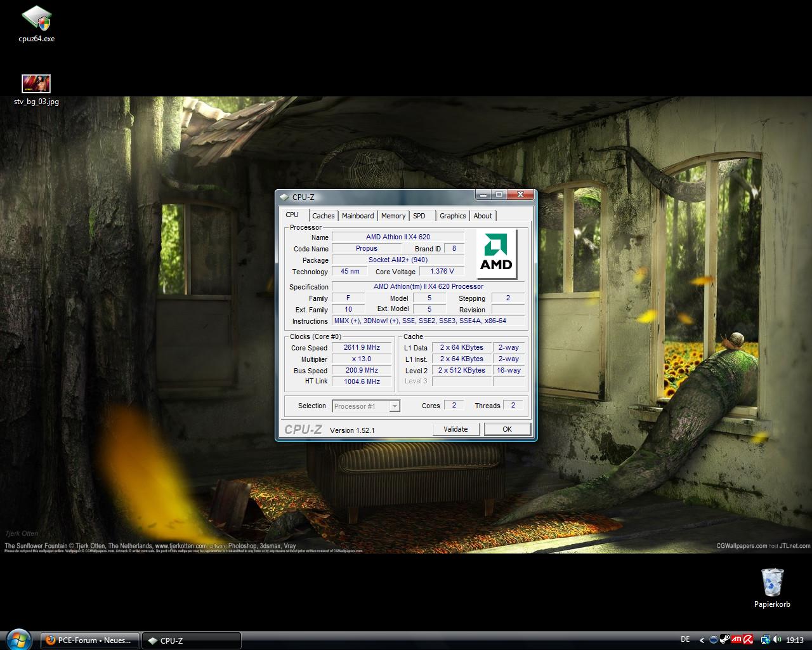Viewport: 812px width, 650px height.
Task: Switch to the Mainboard tab
Action: click(x=358, y=216)
